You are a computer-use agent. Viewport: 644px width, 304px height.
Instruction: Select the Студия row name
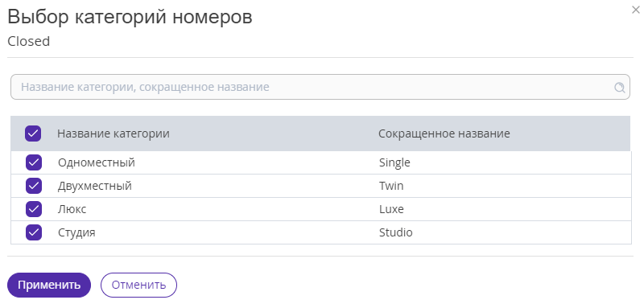coord(76,233)
